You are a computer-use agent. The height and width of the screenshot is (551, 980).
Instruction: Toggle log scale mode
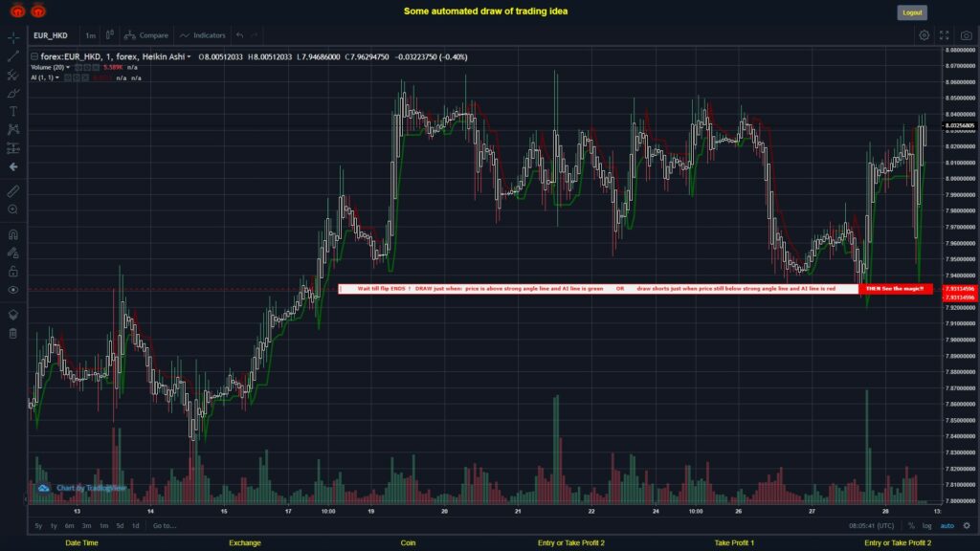click(x=926, y=526)
